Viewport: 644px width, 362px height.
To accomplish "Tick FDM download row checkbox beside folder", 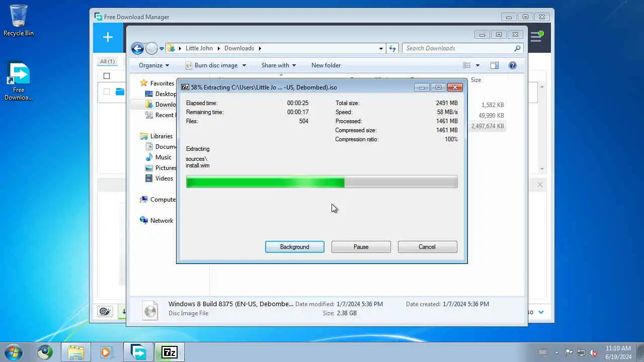I will 106,92.
